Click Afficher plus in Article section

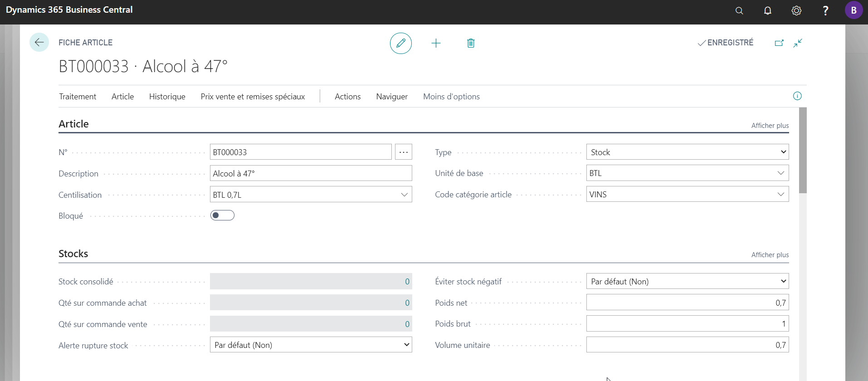770,126
